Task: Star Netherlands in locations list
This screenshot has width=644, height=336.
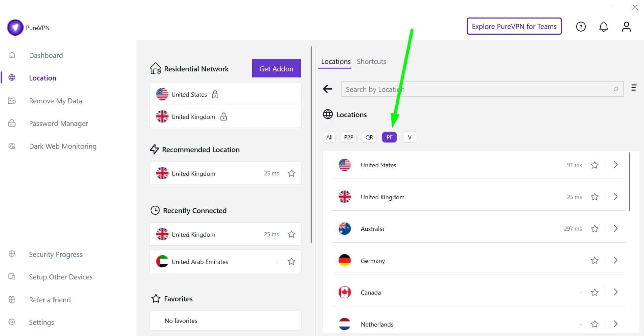Action: pyautogui.click(x=595, y=324)
